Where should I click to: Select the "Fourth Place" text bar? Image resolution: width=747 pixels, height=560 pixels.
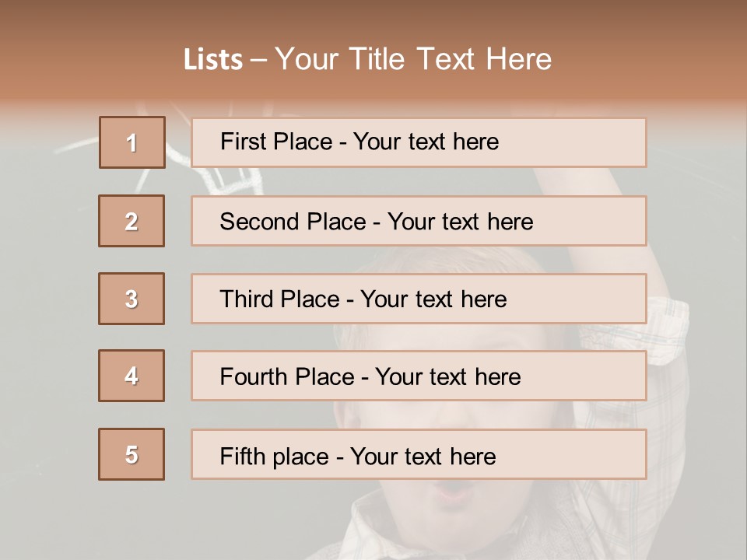click(x=419, y=376)
